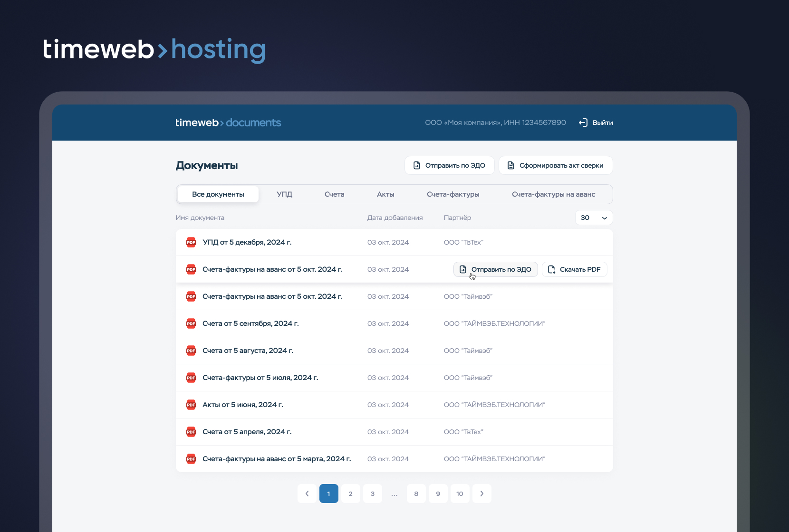Viewport: 789px width, 532px height.
Task: Go to next page with right chevron
Action: click(481, 494)
